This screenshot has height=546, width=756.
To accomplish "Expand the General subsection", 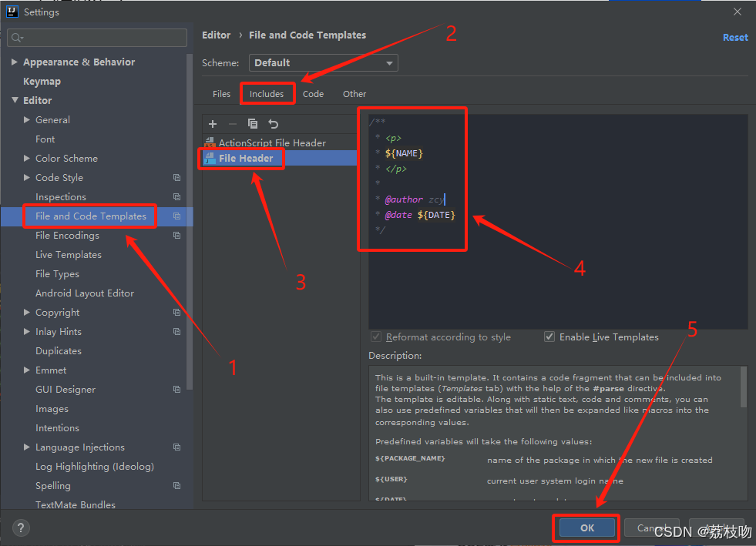I will (x=27, y=119).
